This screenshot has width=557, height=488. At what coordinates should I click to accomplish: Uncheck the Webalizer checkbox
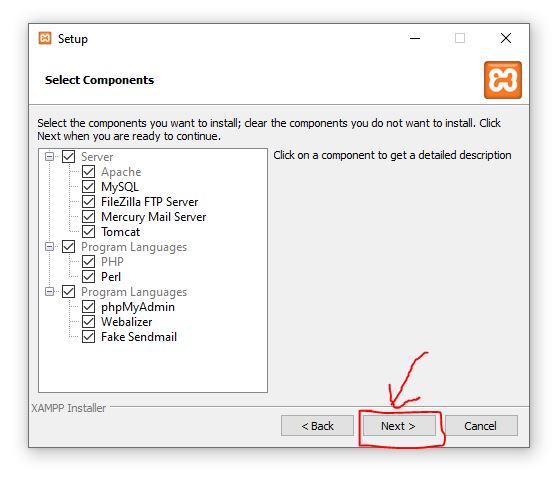(88, 321)
